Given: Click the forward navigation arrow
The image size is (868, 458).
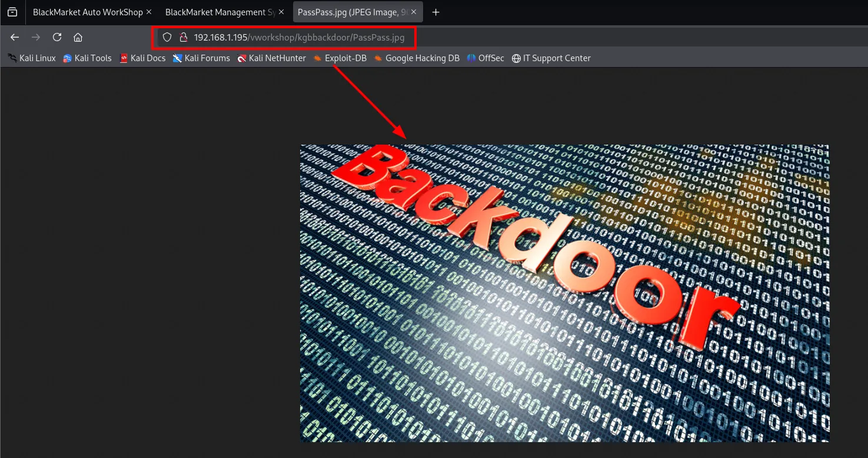Looking at the screenshot, I should click(36, 37).
